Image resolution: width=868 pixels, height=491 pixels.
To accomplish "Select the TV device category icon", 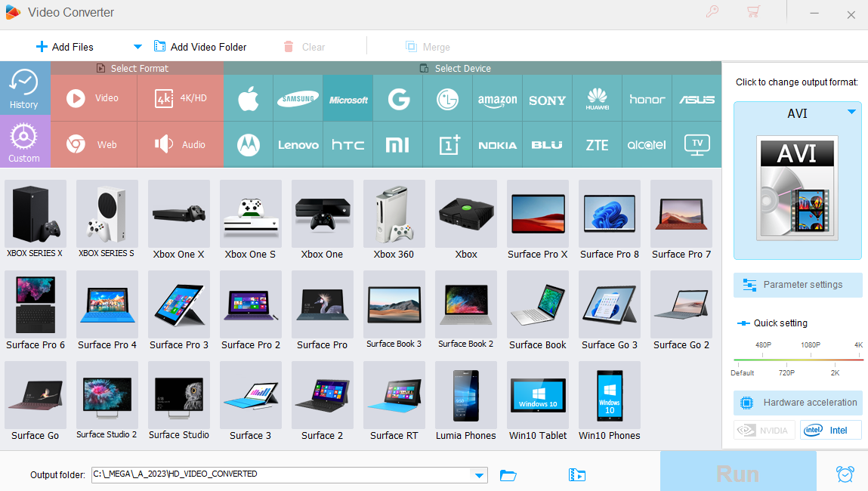I will [x=697, y=144].
